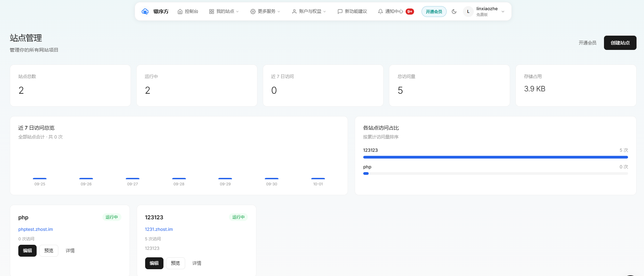Click the 开通会员 link beside 创建站点
The image size is (644, 276).
click(x=587, y=43)
